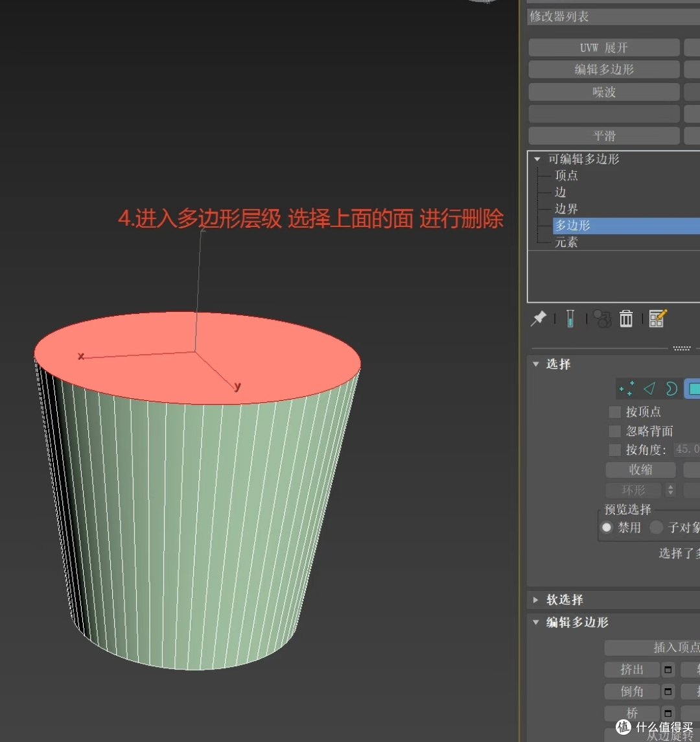Click the Pin Stack icon

click(x=539, y=318)
